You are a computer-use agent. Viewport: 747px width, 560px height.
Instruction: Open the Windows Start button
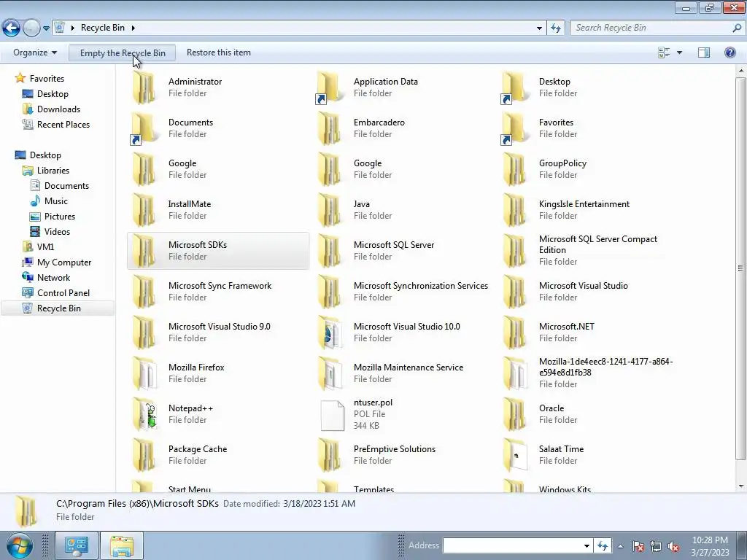click(x=18, y=545)
